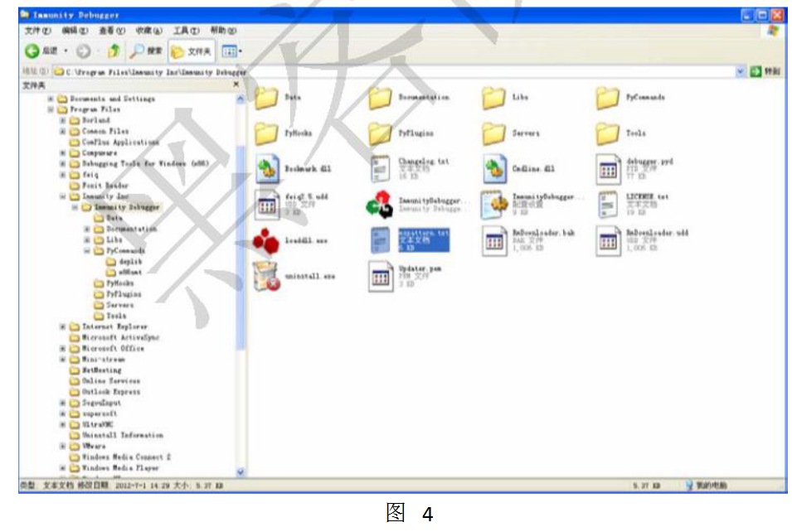Image resolution: width=792 pixels, height=532 pixels.
Task: Collapse the Immunity Inc tree node
Action: click(x=63, y=196)
